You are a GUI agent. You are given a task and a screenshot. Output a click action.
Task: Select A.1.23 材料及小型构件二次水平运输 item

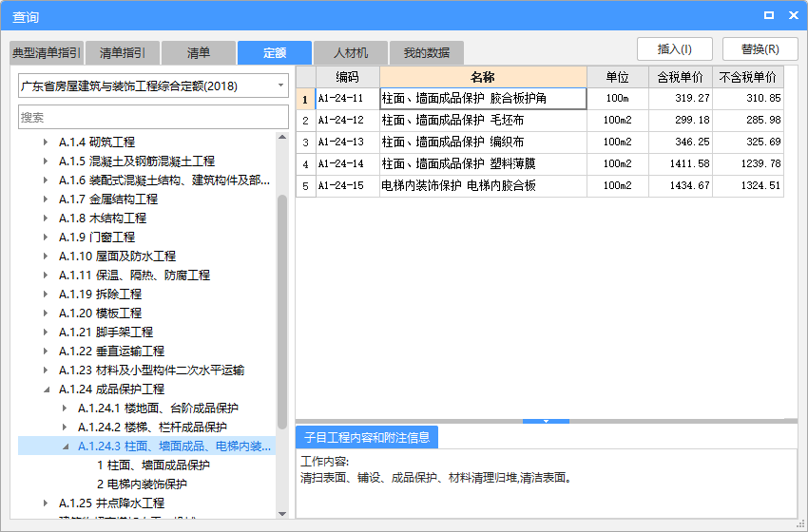coord(151,370)
